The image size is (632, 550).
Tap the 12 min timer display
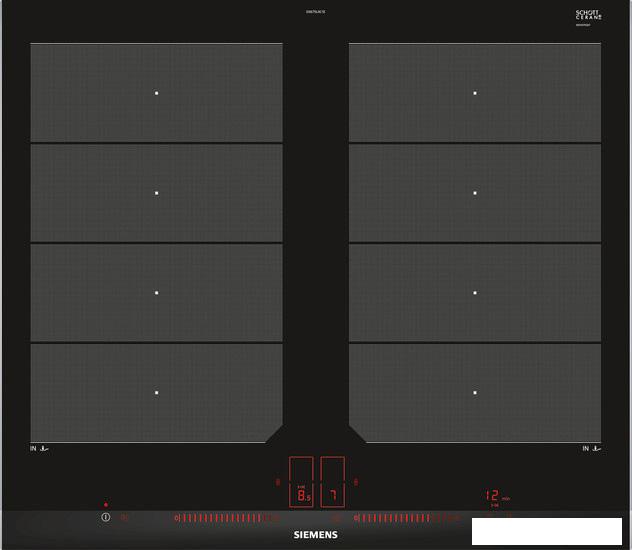pyautogui.click(x=497, y=496)
